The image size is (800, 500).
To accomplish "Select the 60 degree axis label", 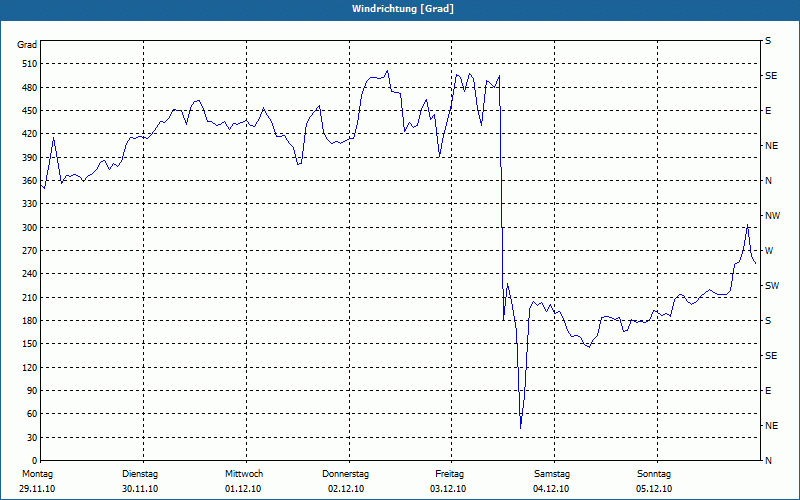I will click(x=32, y=414).
